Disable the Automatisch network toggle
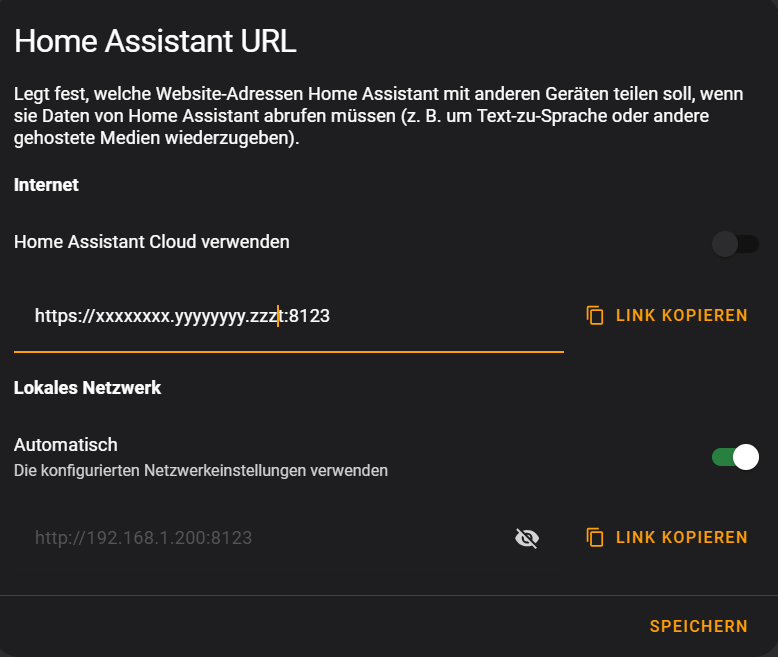Image resolution: width=778 pixels, height=657 pixels. click(x=735, y=457)
